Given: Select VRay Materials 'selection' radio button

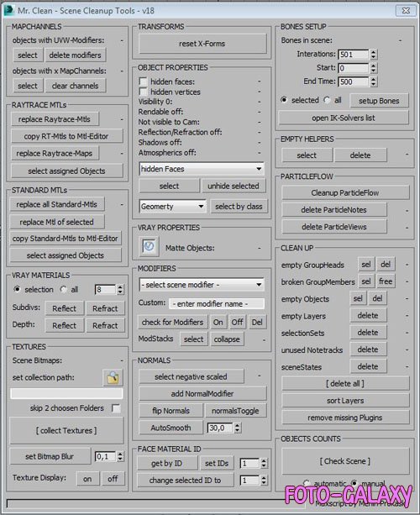Looking at the screenshot, I should tap(17, 289).
